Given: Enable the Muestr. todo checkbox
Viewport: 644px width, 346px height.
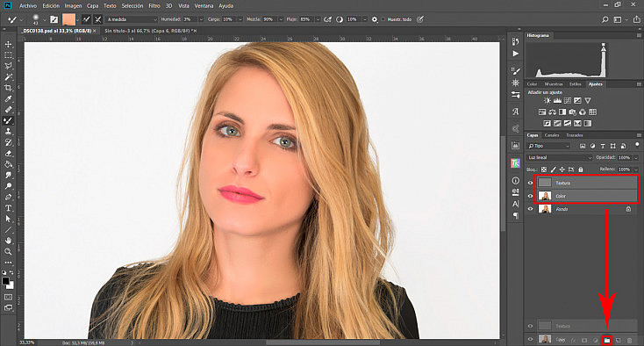Looking at the screenshot, I should click(383, 19).
